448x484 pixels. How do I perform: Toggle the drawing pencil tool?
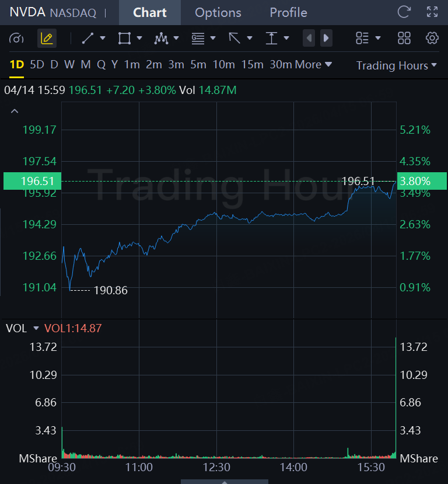(x=47, y=39)
